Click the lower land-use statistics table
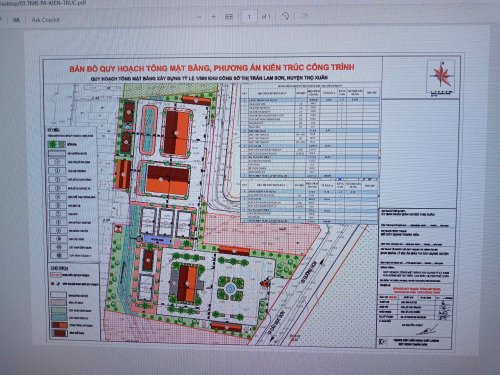The height and width of the screenshot is (375, 500). (311, 202)
